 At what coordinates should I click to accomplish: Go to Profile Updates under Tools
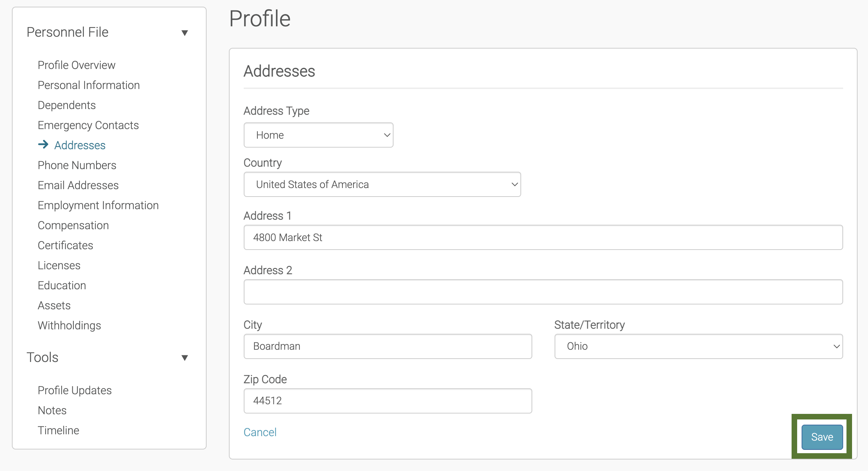[x=75, y=390]
